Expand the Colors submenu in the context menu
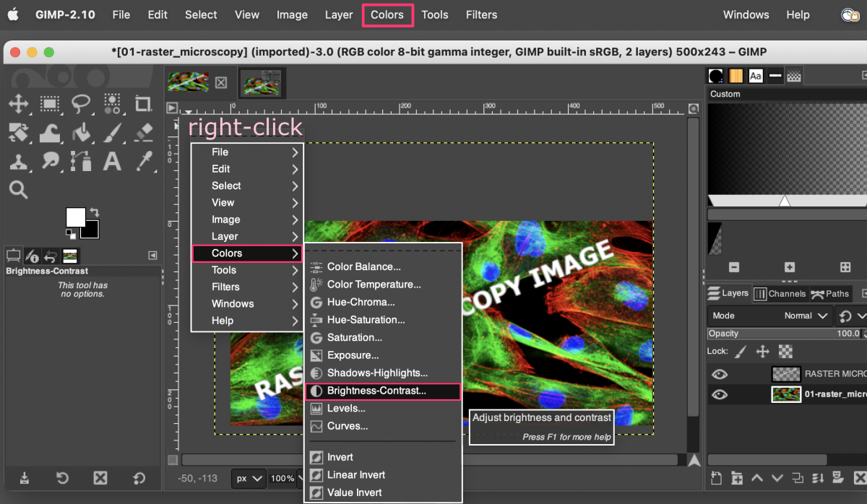This screenshot has height=504, width=867. (x=247, y=253)
